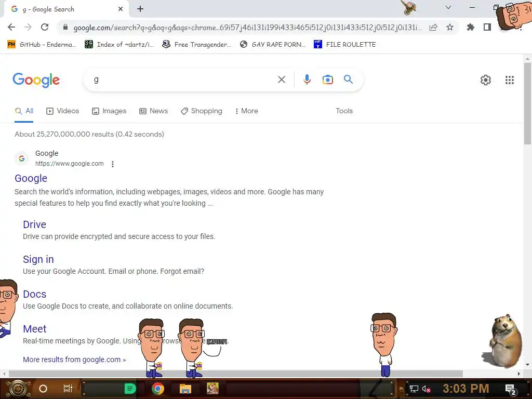Switch to the News tab

tap(154, 111)
